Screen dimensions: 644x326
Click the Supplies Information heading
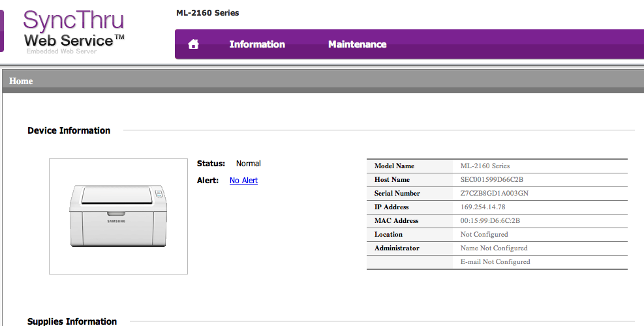(x=72, y=321)
